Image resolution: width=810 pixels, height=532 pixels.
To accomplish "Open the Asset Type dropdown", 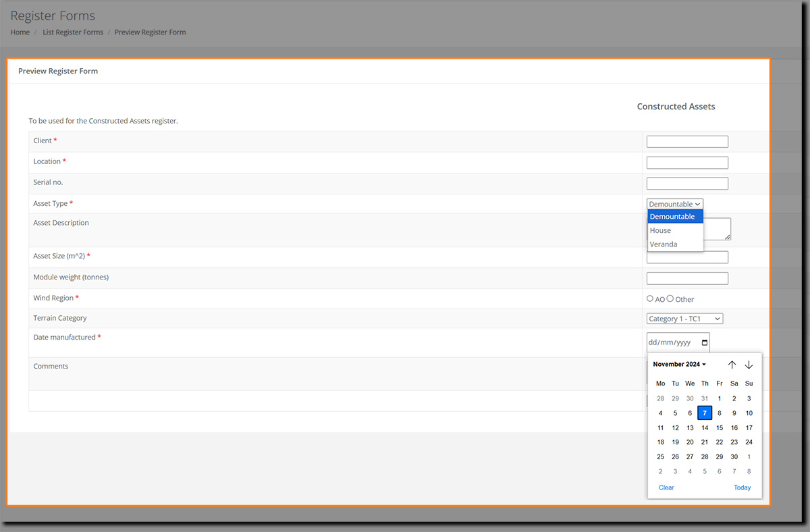I will point(675,204).
